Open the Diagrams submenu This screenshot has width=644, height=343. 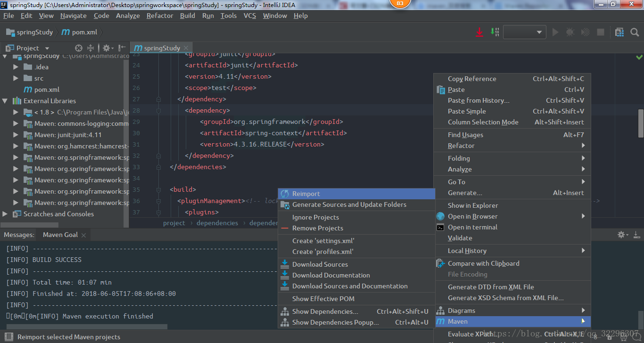(x=512, y=310)
